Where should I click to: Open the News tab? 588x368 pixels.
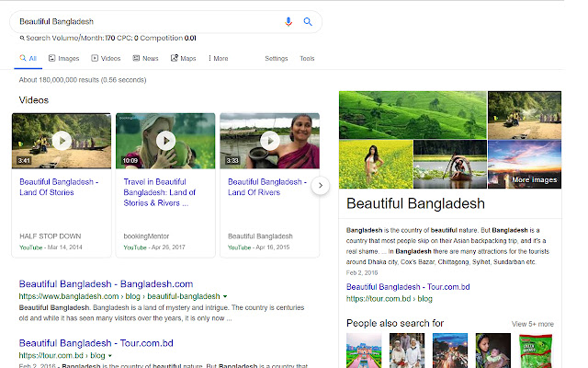(145, 59)
